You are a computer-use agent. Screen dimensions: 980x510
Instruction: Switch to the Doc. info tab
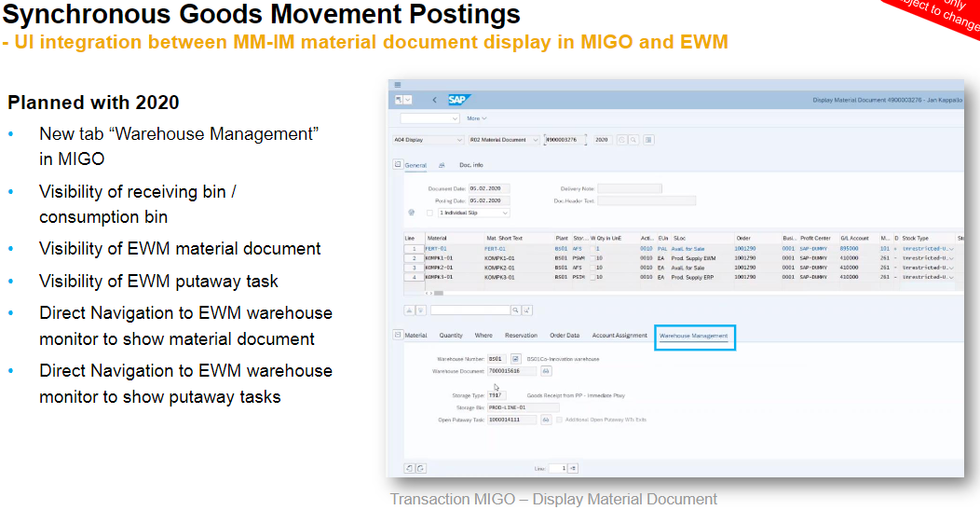[x=471, y=165]
